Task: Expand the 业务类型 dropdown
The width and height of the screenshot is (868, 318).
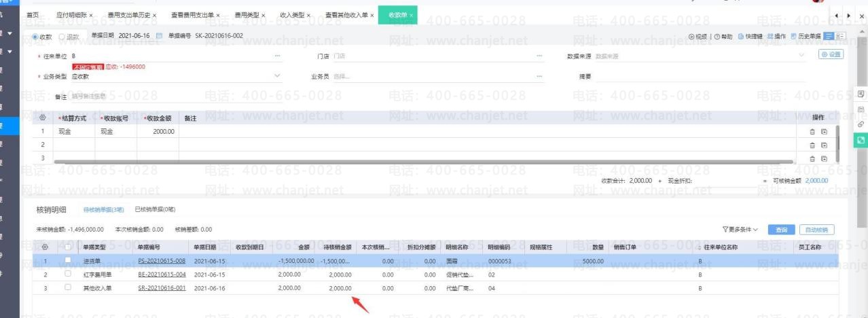Action: (x=276, y=76)
